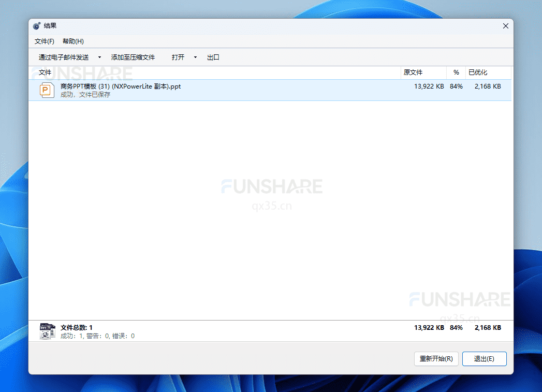Open the 帮助(H) menu
Image resolution: width=542 pixels, height=392 pixels.
(73, 41)
